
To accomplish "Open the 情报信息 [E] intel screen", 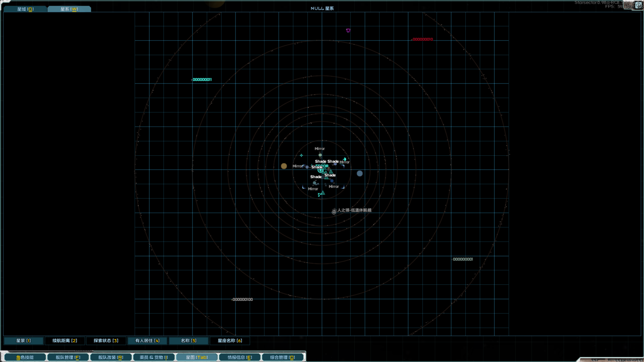I will click(x=240, y=357).
